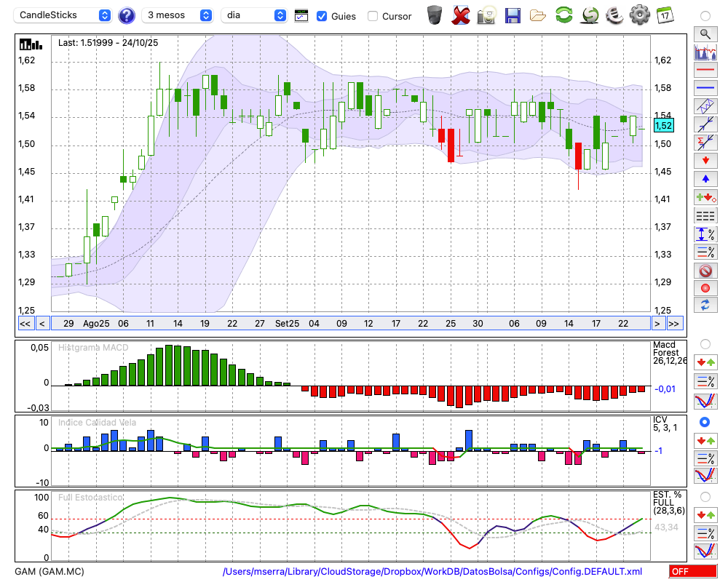The width and height of the screenshot is (728, 582).
Task: Click the trash can icon in toolbar
Action: coord(435,15)
